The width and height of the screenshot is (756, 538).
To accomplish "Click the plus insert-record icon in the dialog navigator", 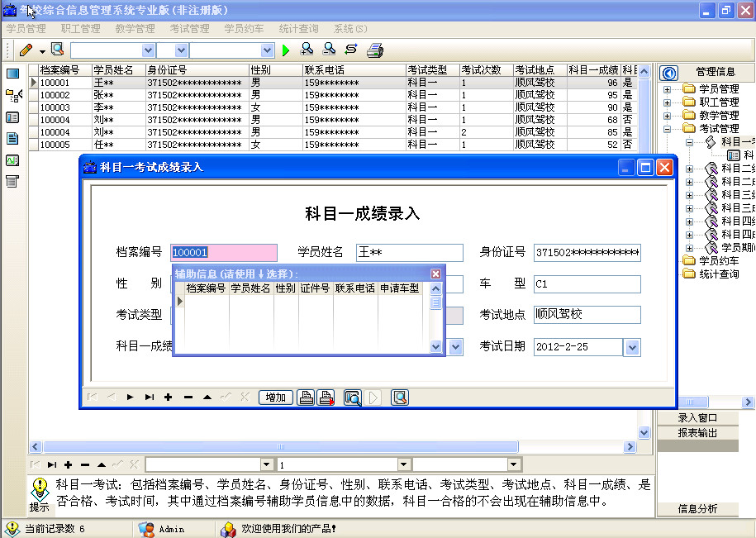I will (169, 398).
